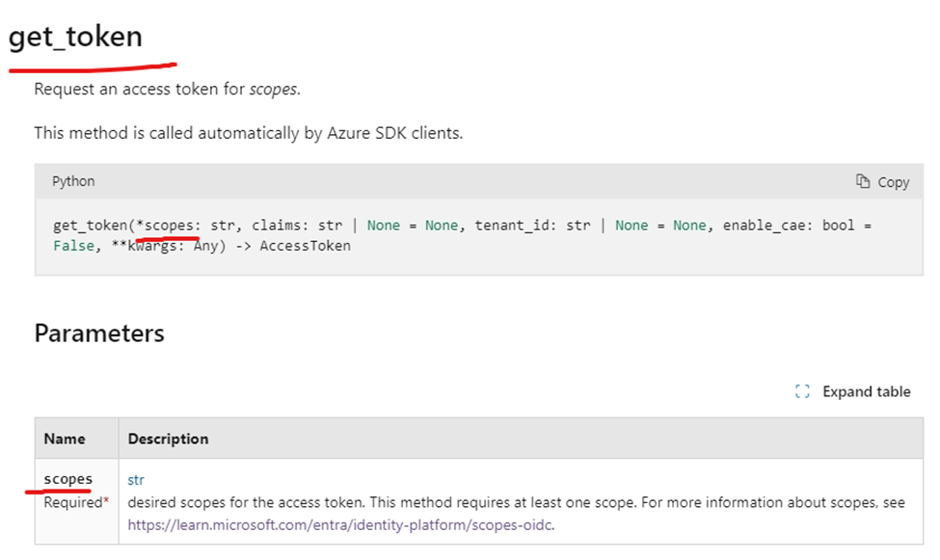Open the scopes-oidc learn.microsoft.com link
This screenshot has height=560, width=940.
point(340,525)
